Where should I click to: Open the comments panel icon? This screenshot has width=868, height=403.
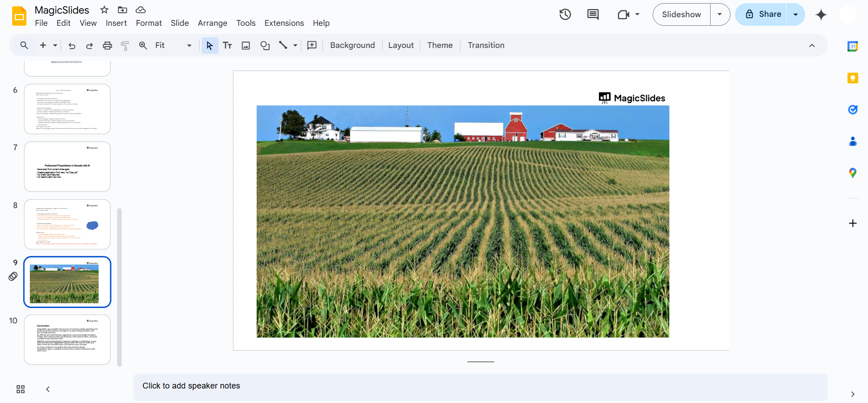coord(593,14)
